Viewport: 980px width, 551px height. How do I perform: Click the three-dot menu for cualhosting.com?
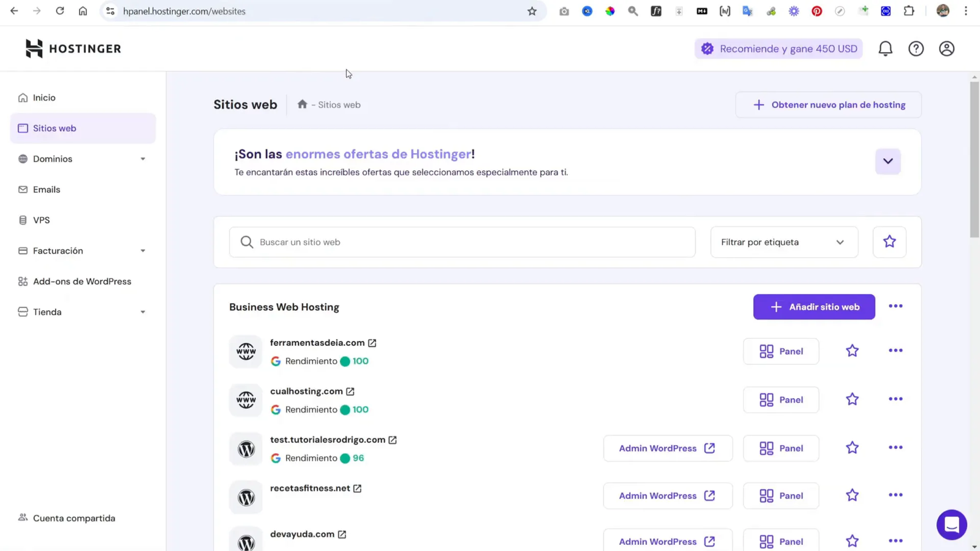click(x=895, y=399)
